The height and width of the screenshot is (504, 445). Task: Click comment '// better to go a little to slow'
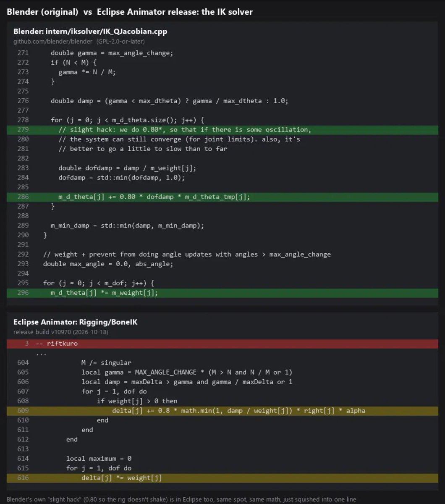click(143, 149)
